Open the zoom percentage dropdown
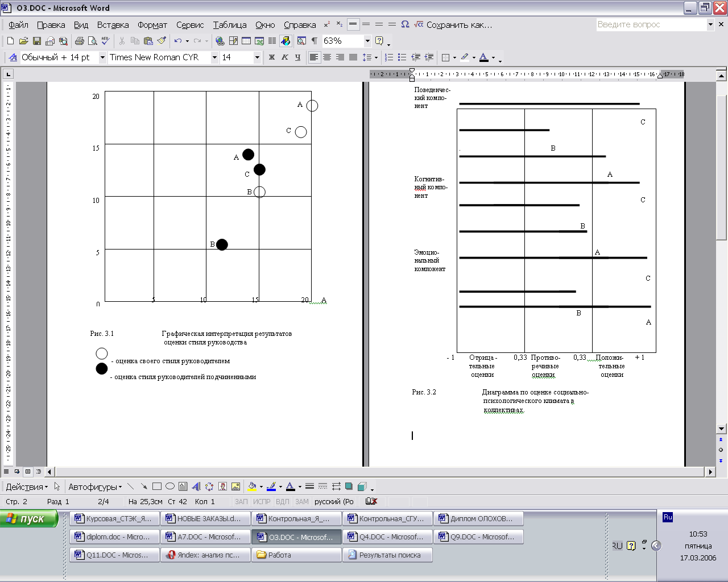The height and width of the screenshot is (582, 728). (x=367, y=41)
